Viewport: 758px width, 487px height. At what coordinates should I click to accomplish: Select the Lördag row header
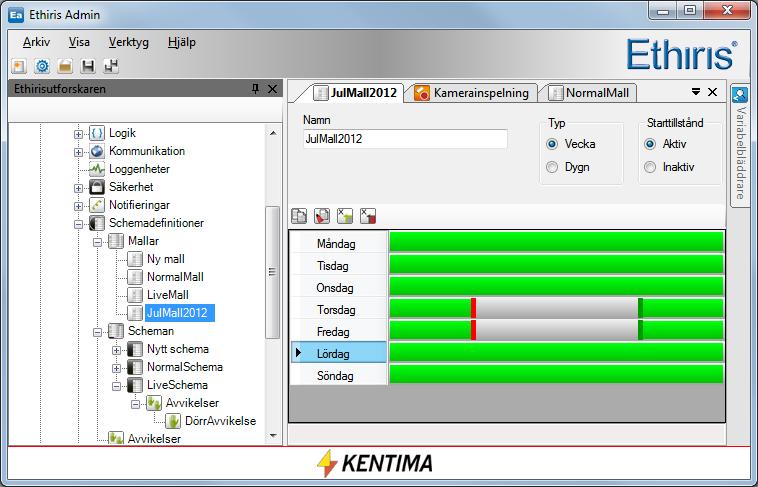[339, 353]
